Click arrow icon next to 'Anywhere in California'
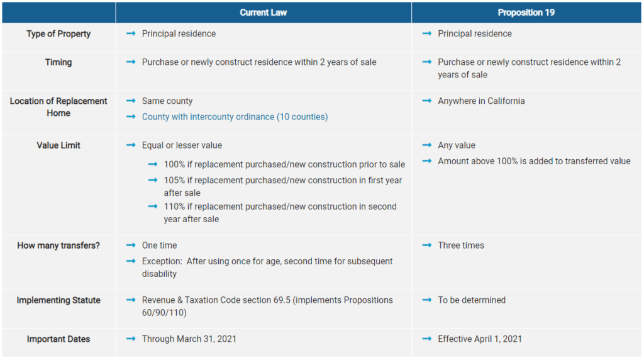Screen dimensions: 644x360 (x=427, y=101)
